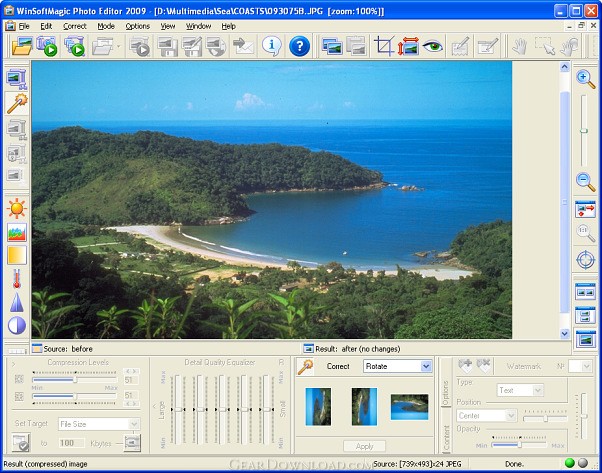This screenshot has width=602, height=473.
Task: Toggle the magic wand correct mode button
Action: point(17,103)
